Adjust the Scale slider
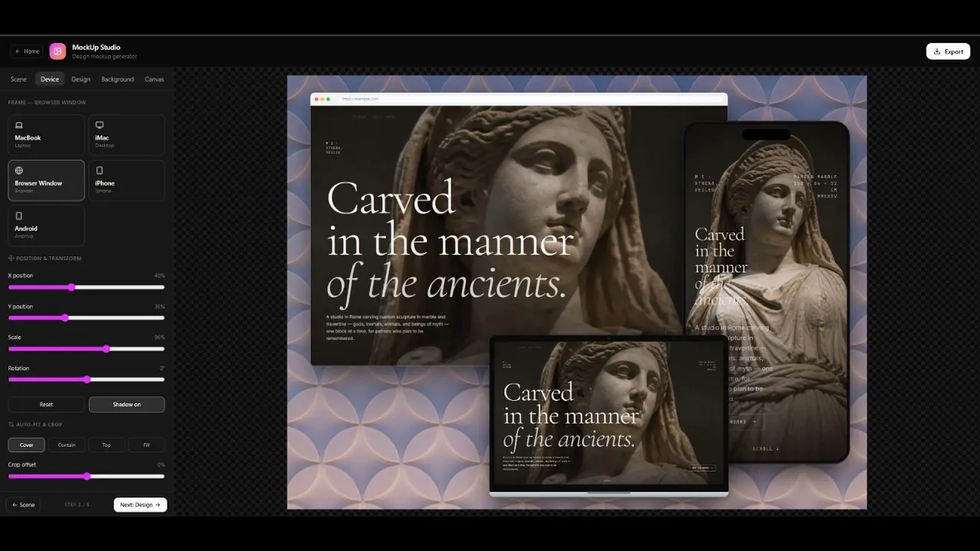The height and width of the screenshot is (551, 980). point(87,349)
